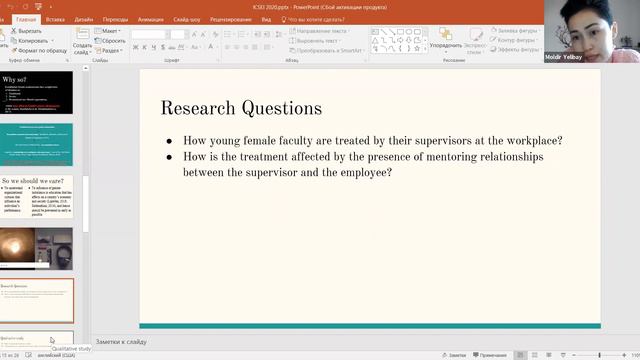Viewport: 640px width, 360px height.
Task: Click the Заметки (Notes) status bar button
Action: tap(454, 355)
